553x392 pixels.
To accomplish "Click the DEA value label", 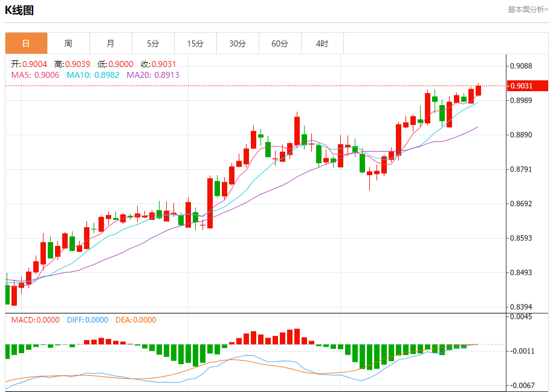I will 135,320.
